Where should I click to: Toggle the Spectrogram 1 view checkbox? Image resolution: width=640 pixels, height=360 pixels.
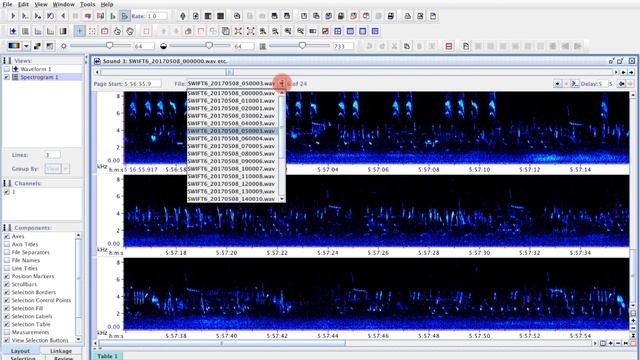[x=7, y=77]
